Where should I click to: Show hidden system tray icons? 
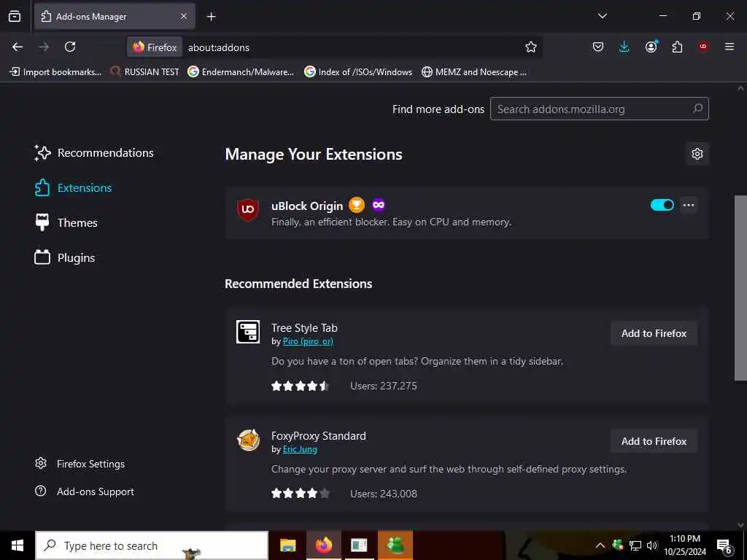pyautogui.click(x=600, y=545)
